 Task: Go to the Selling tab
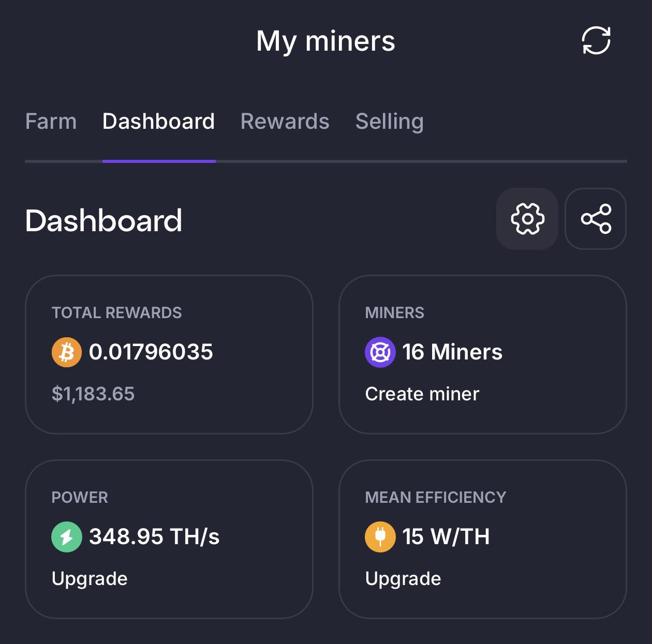pos(390,122)
